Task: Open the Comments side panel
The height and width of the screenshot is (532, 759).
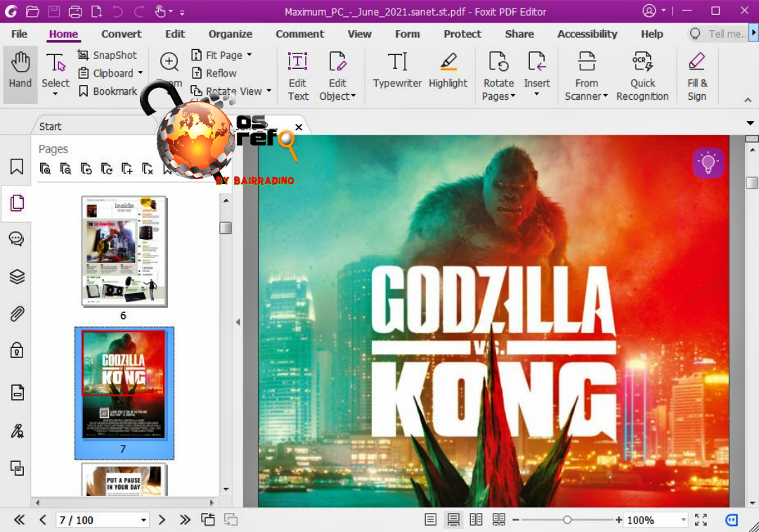Action: (16, 239)
